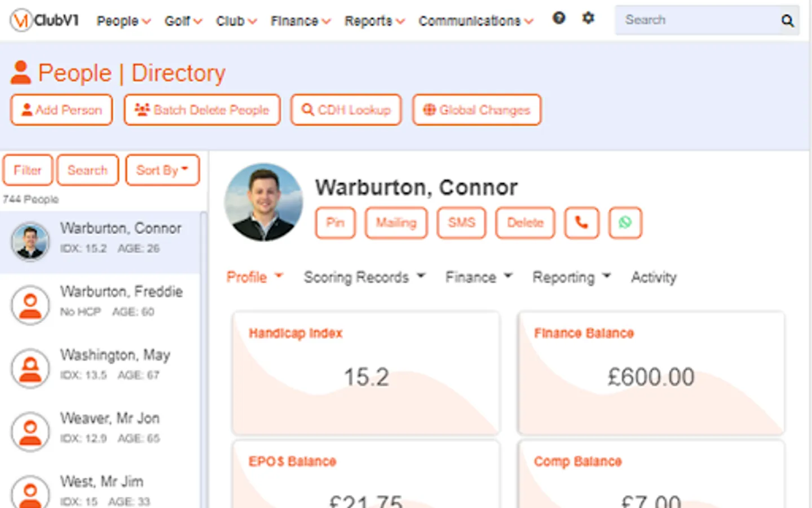The height and width of the screenshot is (508, 812).
Task: Click the Search button above people list
Action: (x=87, y=170)
